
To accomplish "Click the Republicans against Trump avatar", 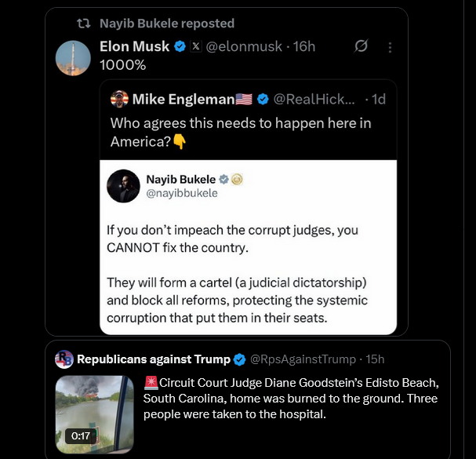I will pos(64,359).
